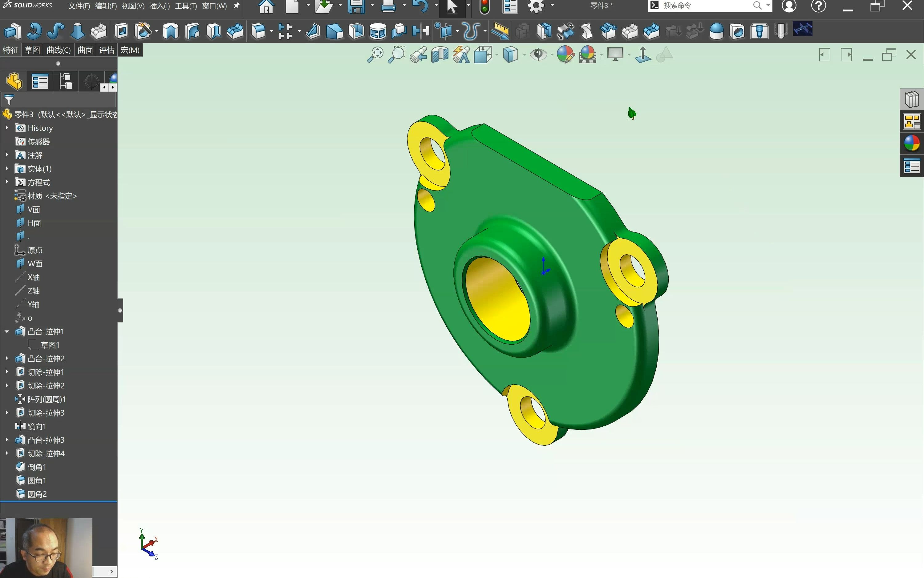Viewport: 924px width, 578px height.
Task: Select the Fillet feature tool
Action: (x=258, y=31)
